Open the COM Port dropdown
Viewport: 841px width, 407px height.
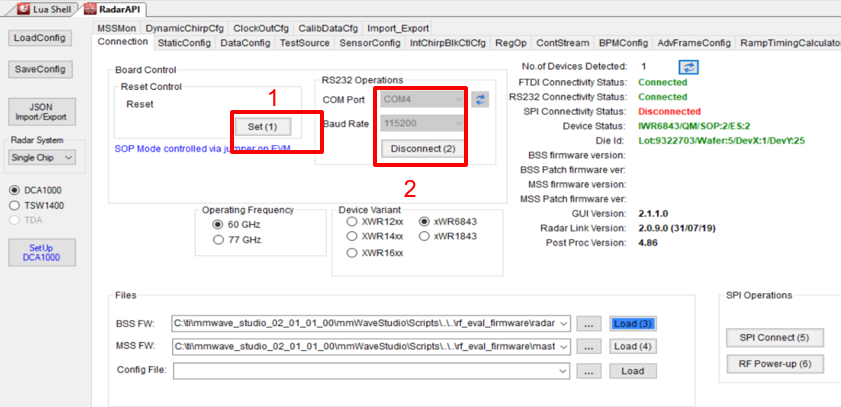423,99
